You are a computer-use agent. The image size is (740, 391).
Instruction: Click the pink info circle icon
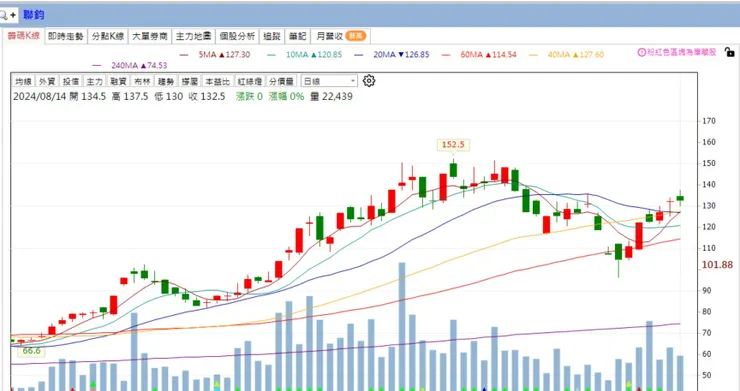[x=641, y=52]
